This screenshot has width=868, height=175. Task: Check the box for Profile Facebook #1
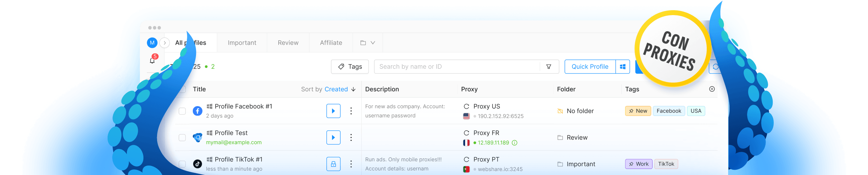click(182, 111)
